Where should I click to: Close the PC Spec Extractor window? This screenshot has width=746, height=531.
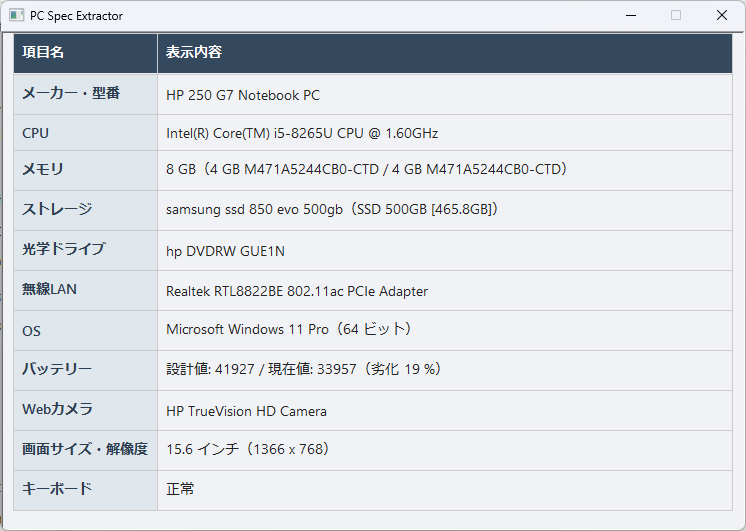(x=721, y=15)
